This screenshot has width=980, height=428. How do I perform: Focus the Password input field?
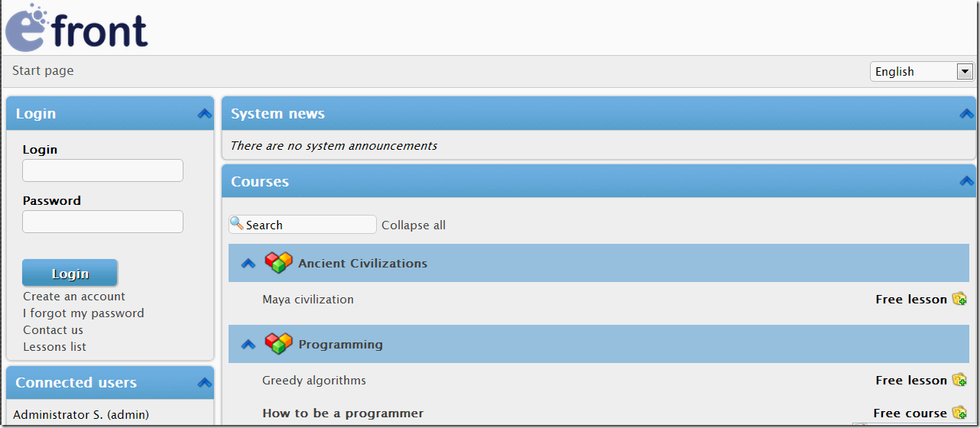102,222
